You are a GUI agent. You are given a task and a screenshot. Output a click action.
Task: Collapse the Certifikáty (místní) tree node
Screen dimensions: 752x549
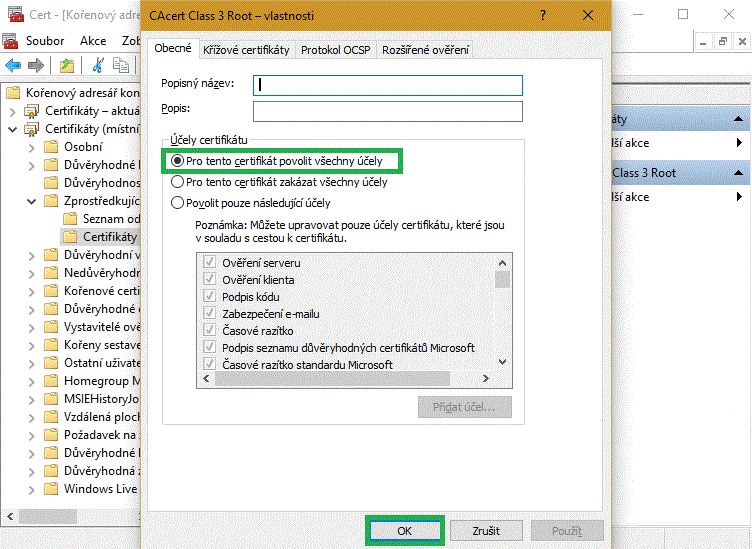(13, 129)
